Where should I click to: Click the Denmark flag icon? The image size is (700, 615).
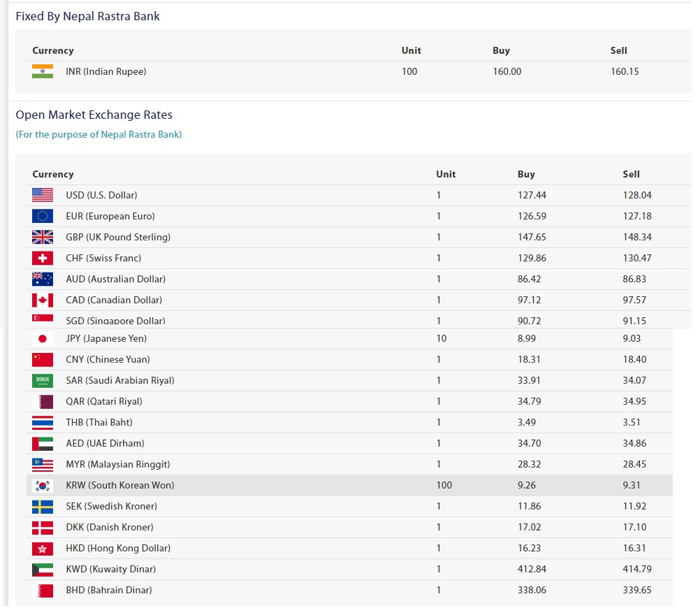[x=43, y=528]
